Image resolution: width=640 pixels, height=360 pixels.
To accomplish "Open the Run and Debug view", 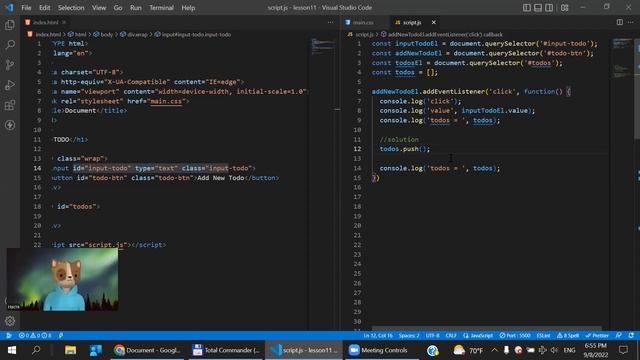I will (x=10, y=85).
